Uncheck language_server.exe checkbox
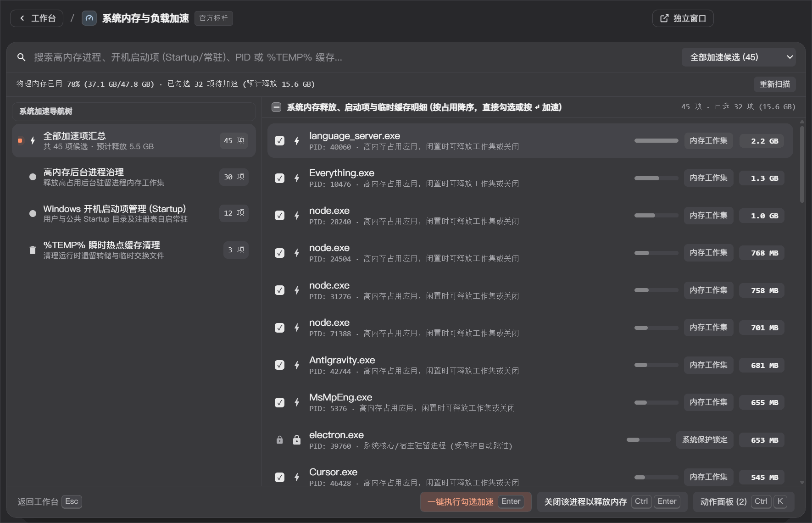The image size is (812, 523). point(279,141)
